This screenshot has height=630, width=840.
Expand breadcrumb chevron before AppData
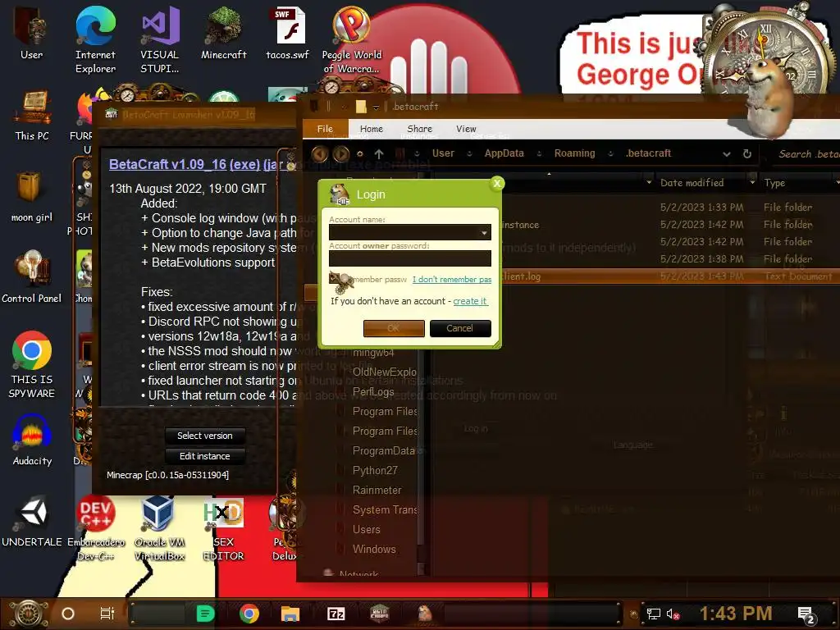[469, 153]
